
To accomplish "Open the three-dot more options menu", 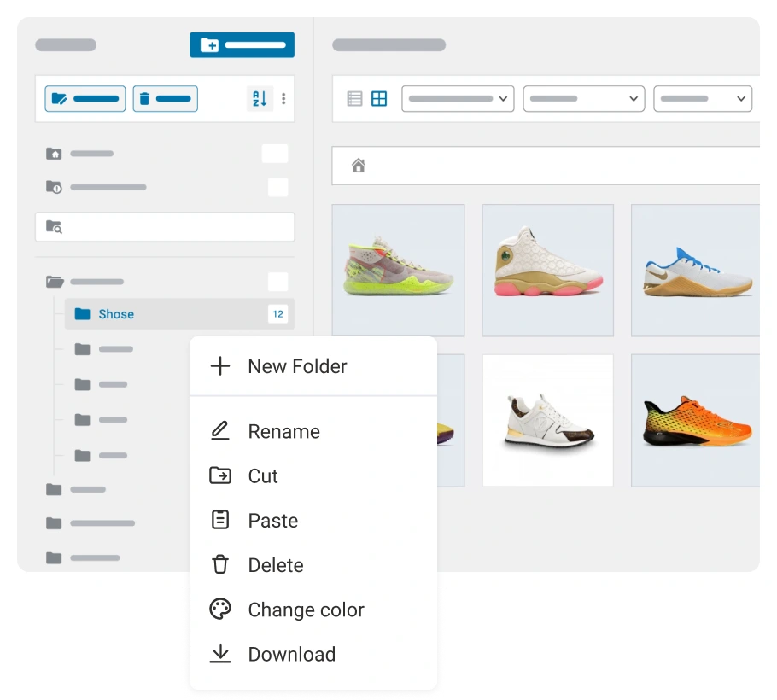I will pos(283,99).
